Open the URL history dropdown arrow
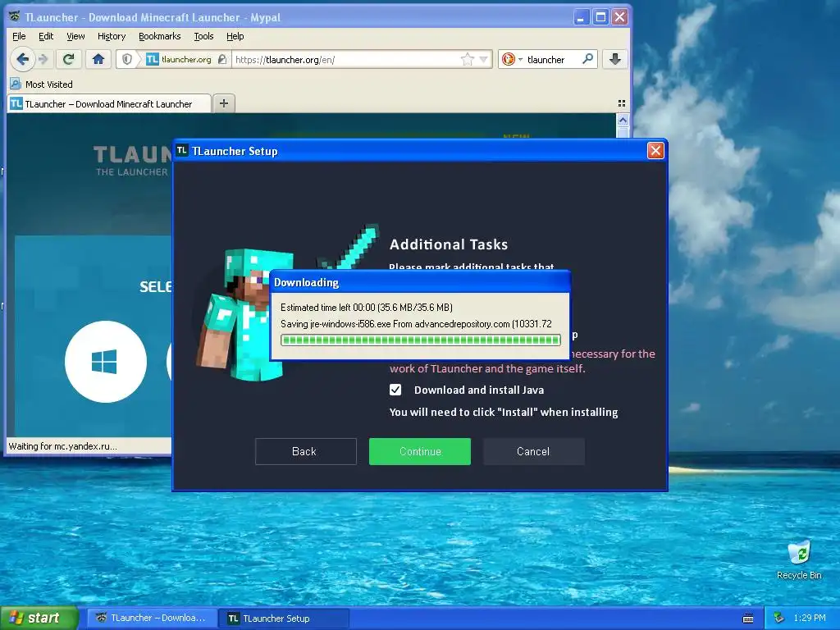The width and height of the screenshot is (840, 630). 483,59
